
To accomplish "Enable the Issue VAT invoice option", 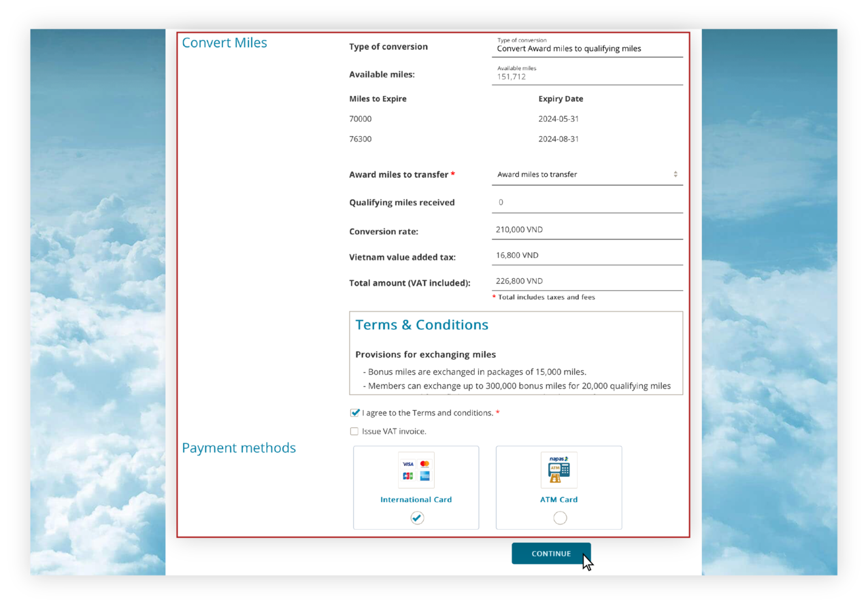I will (x=354, y=431).
